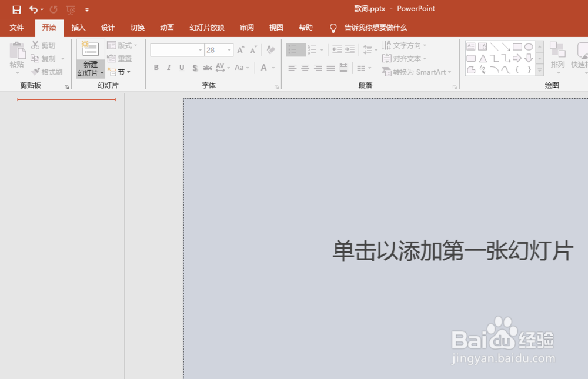Viewport: 588px width, 379px height.
Task: Align text right
Action: [x=318, y=68]
